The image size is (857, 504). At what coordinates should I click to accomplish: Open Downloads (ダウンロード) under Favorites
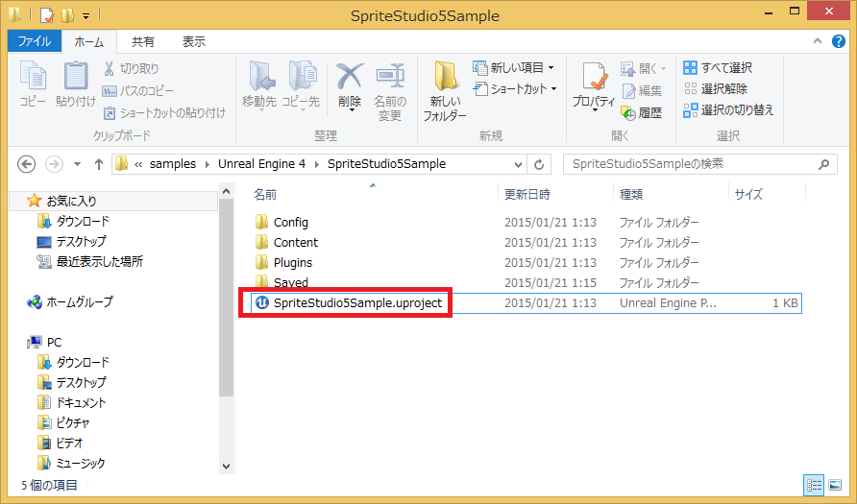pos(73,221)
